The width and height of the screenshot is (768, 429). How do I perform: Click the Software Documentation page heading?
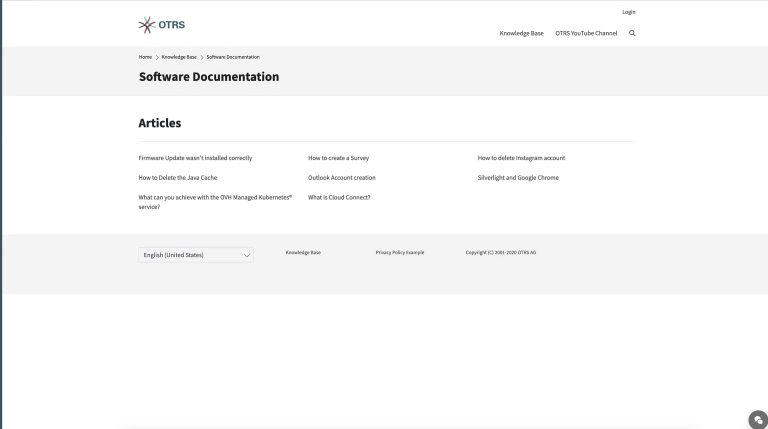point(209,77)
